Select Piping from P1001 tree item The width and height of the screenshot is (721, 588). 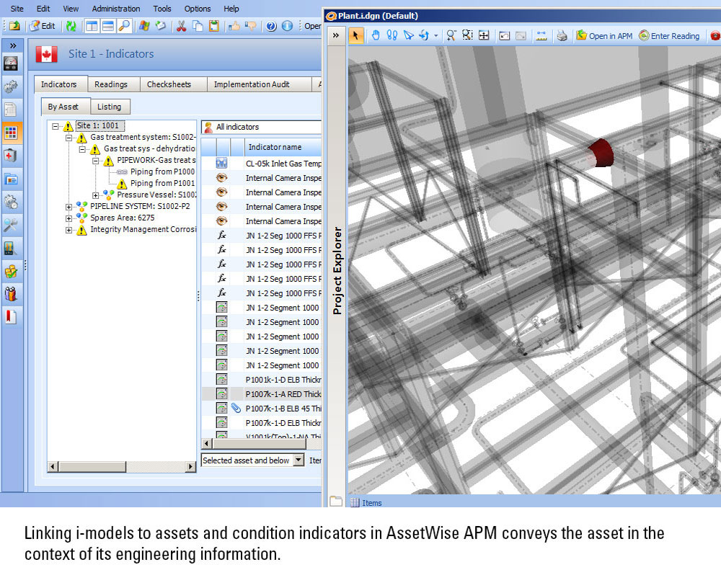pyautogui.click(x=162, y=184)
